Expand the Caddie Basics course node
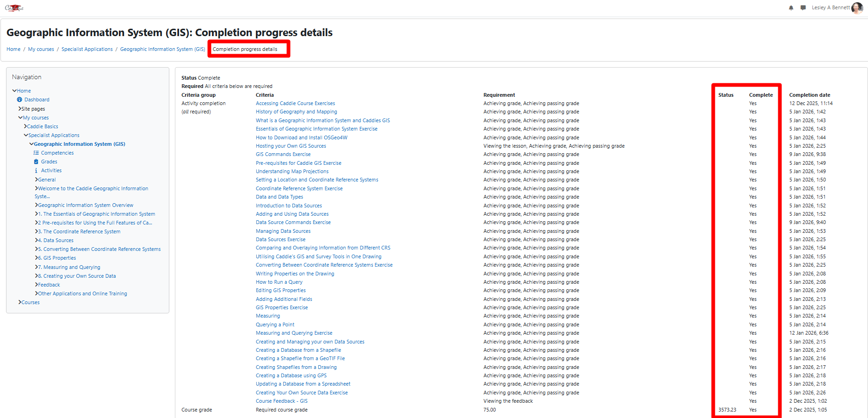This screenshot has width=868, height=418. pyautogui.click(x=25, y=126)
